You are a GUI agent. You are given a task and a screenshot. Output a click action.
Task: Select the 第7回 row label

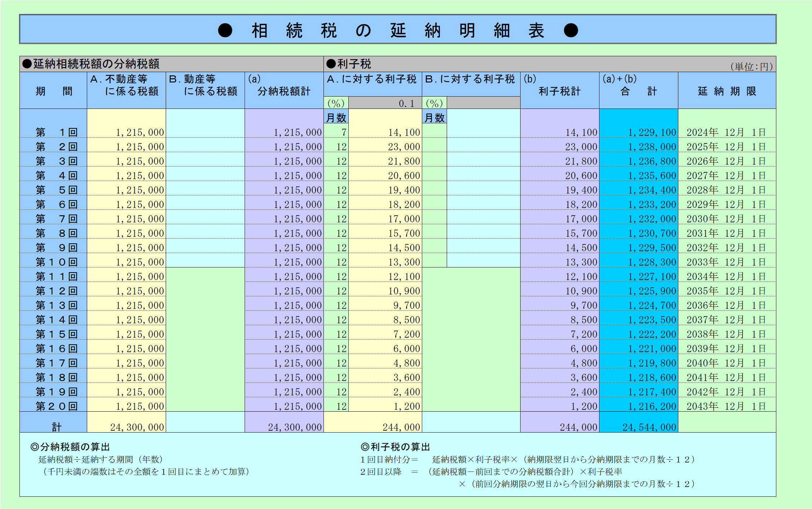click(57, 219)
